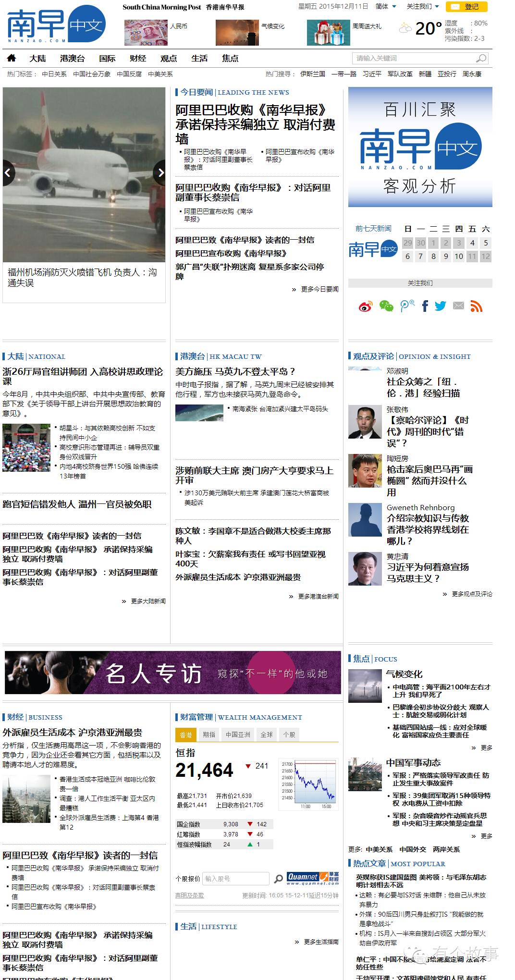The width and height of the screenshot is (515, 980).
Task: Click the stock search magnifier icon
Action: (278, 879)
